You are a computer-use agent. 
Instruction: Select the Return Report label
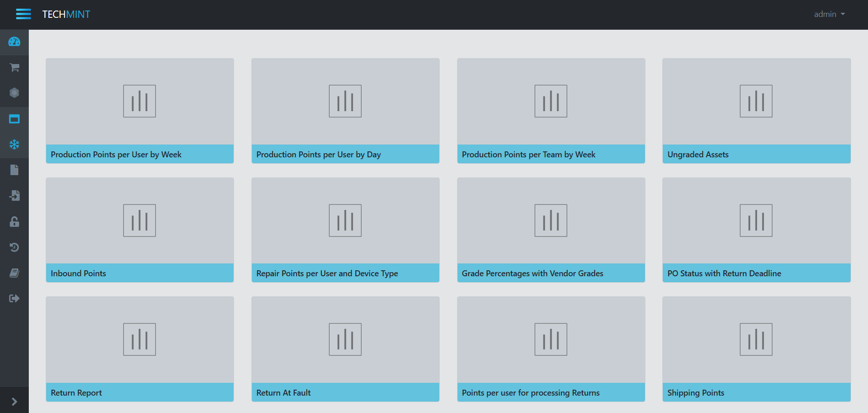pyautogui.click(x=76, y=393)
